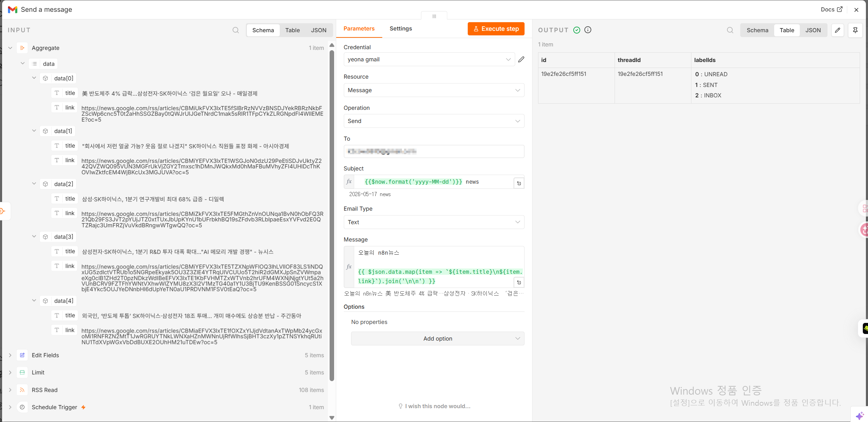Click the Gmail node icon in header

(x=12, y=9)
